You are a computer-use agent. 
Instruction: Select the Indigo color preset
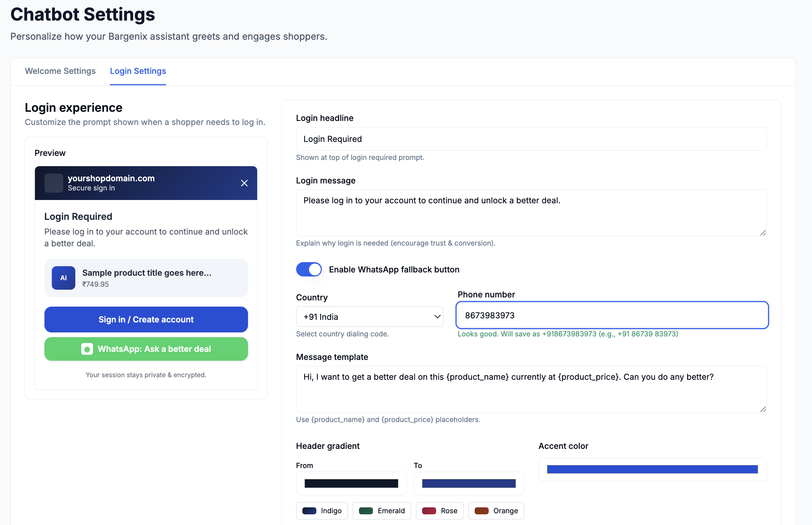[321, 511]
